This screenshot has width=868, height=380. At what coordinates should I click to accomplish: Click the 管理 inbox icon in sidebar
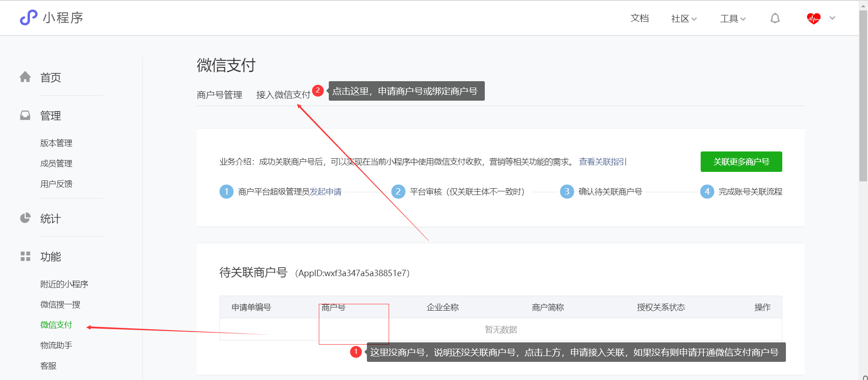(x=25, y=115)
